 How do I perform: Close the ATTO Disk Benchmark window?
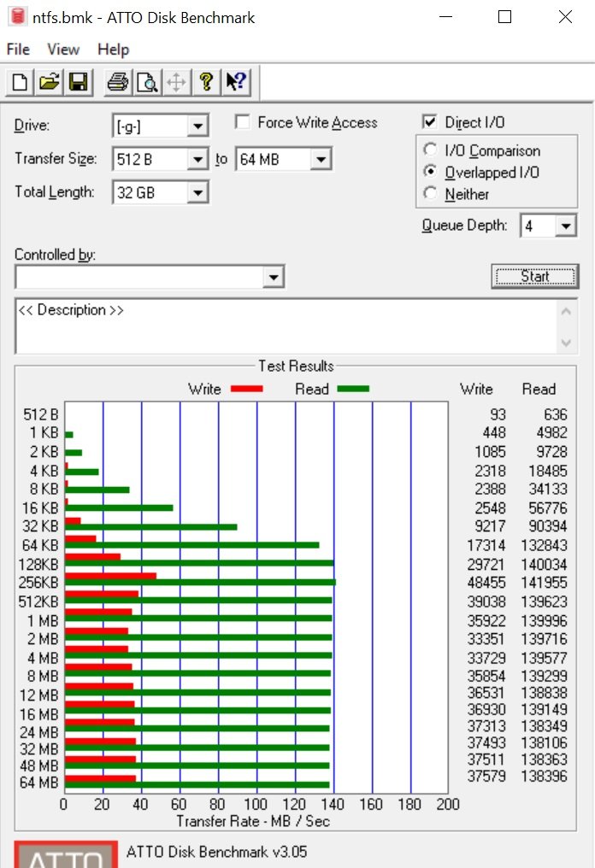pos(565,16)
